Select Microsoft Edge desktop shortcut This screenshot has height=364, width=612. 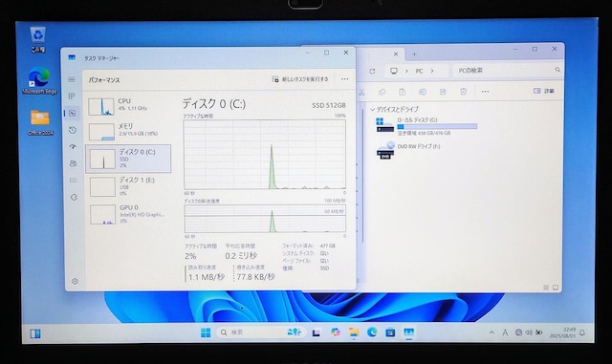39,81
